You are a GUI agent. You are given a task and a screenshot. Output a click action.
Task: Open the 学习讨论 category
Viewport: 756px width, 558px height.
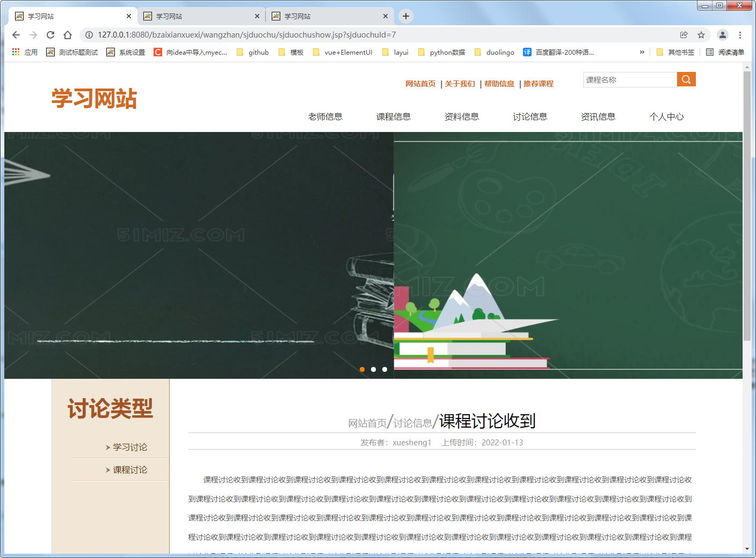[x=130, y=447]
